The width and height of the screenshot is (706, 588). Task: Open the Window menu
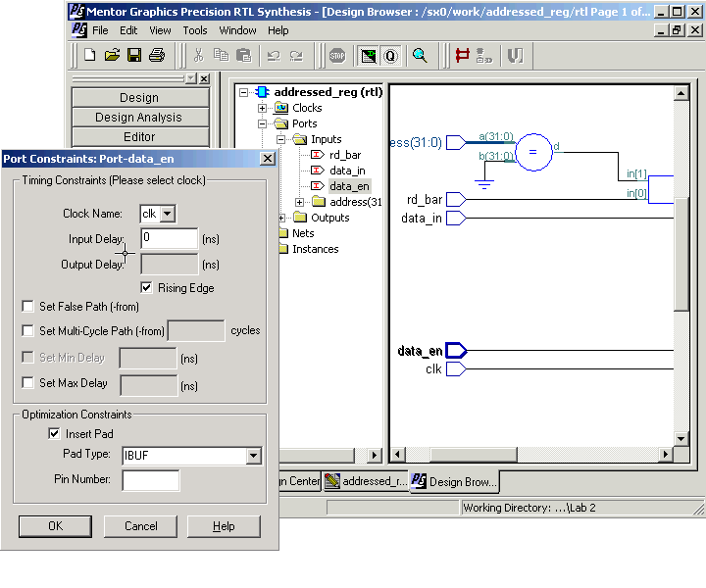click(x=237, y=30)
